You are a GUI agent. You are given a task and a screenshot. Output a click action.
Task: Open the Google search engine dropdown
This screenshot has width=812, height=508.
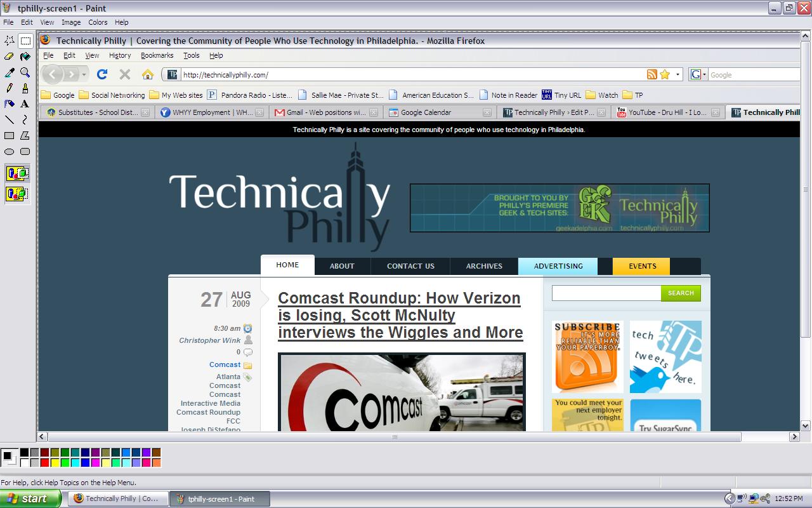[698, 74]
